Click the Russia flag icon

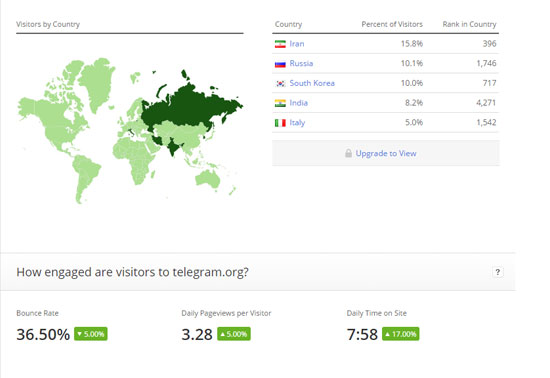pyautogui.click(x=280, y=64)
